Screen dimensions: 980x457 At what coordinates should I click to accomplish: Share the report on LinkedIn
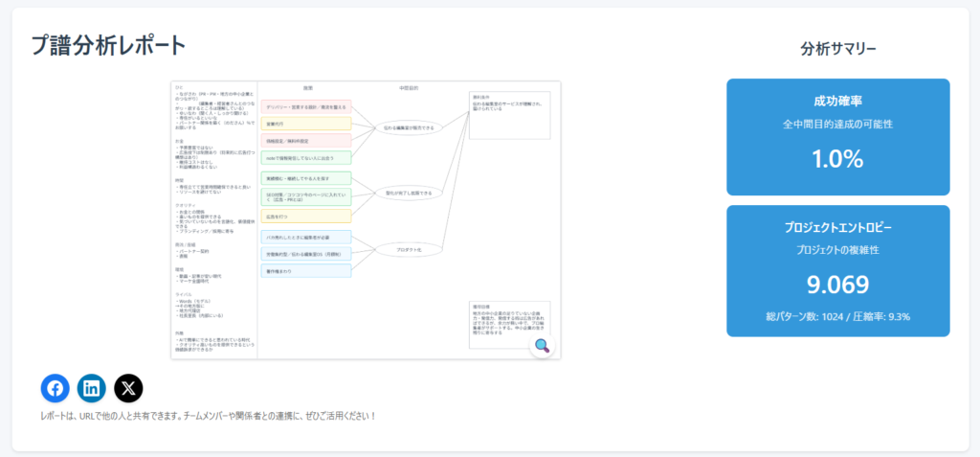coord(92,387)
